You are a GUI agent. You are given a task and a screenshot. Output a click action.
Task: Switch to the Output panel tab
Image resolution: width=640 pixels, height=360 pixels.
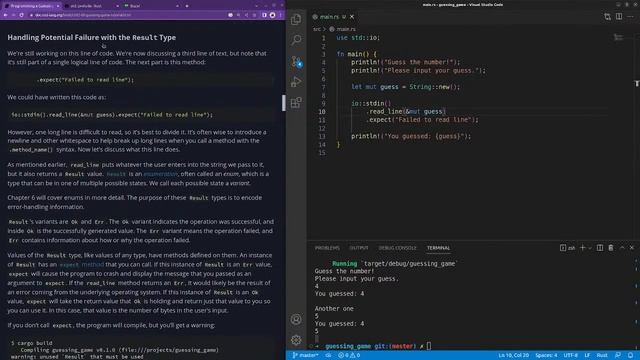(359, 248)
